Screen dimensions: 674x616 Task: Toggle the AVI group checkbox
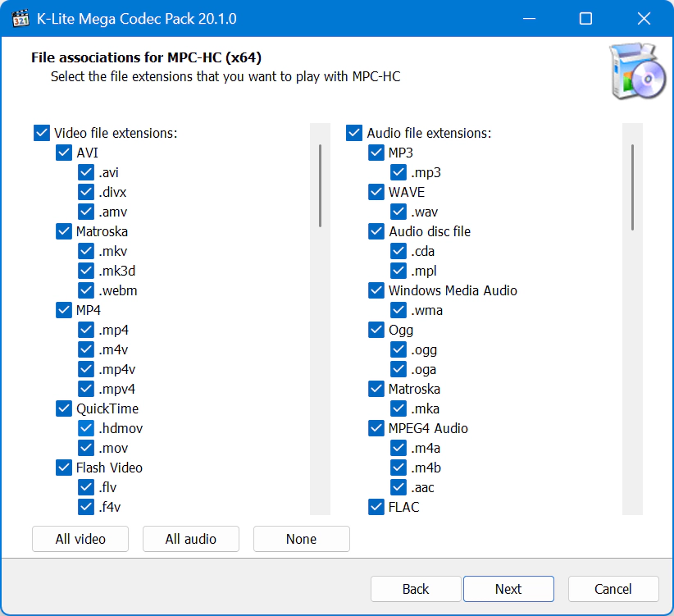tap(64, 153)
